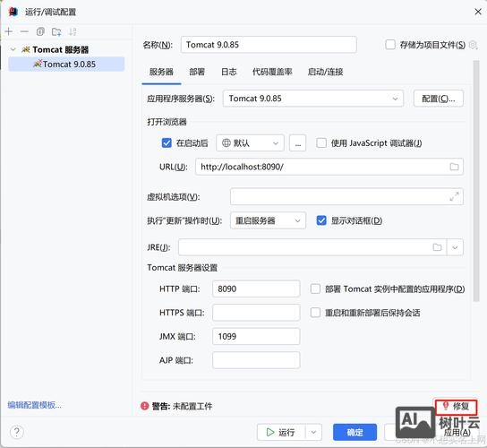Copy the selected configuration with the copy icon
The height and width of the screenshot is (448, 487).
coord(40,31)
